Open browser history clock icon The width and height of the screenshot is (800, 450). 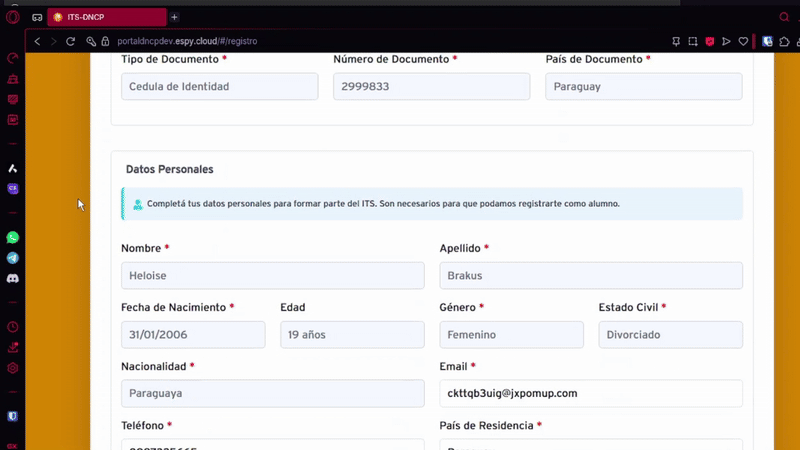point(13,327)
